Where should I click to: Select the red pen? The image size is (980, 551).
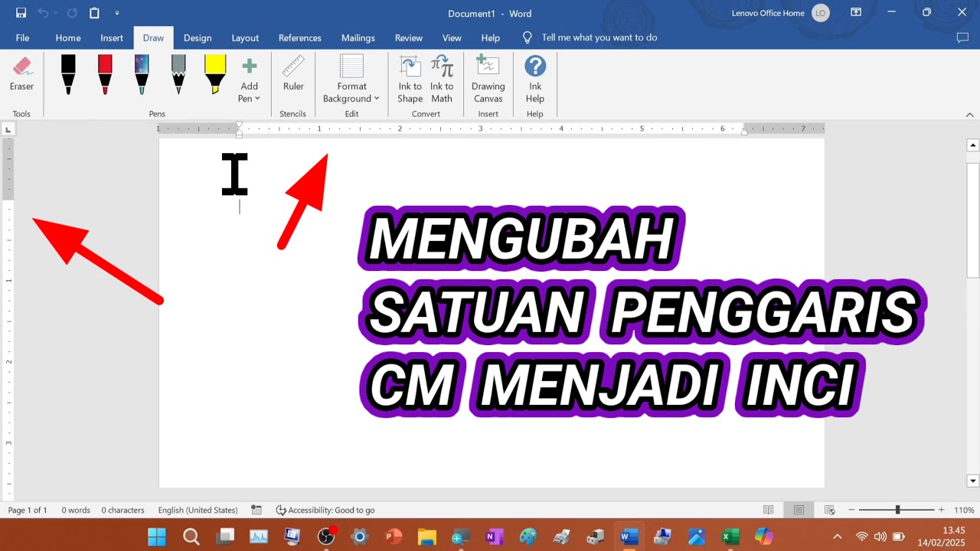pyautogui.click(x=105, y=75)
